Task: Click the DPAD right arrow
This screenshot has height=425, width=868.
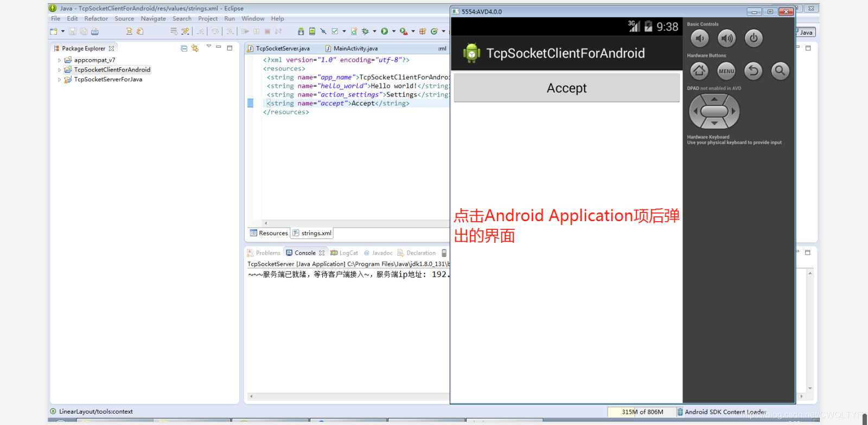Action: coord(733,111)
